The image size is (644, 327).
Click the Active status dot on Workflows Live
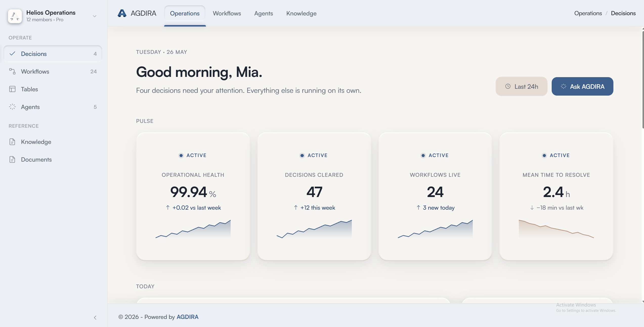point(423,156)
